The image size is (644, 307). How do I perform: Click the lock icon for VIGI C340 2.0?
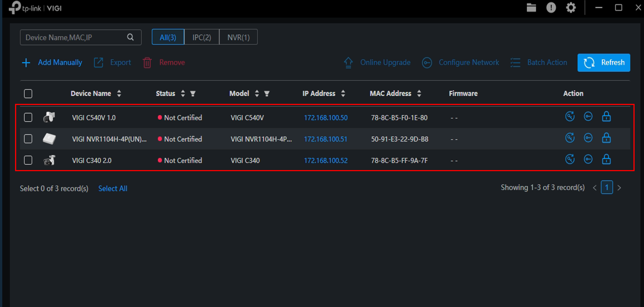coord(606,160)
